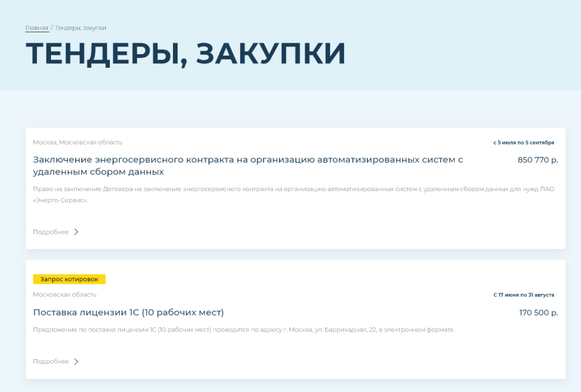
Task: Select the Москва, Московская область location label
Action: coord(78,142)
